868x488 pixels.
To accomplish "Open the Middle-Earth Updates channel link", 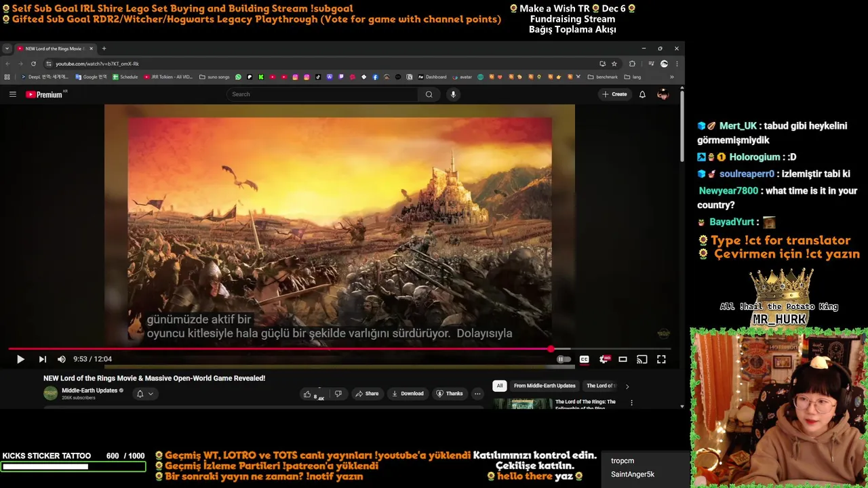I will [x=90, y=390].
